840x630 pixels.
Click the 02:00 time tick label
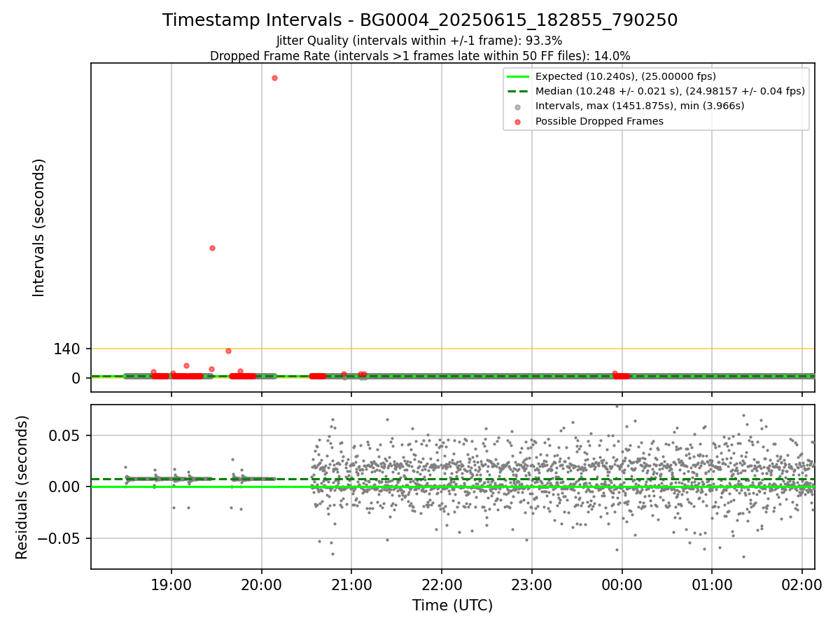(802, 584)
